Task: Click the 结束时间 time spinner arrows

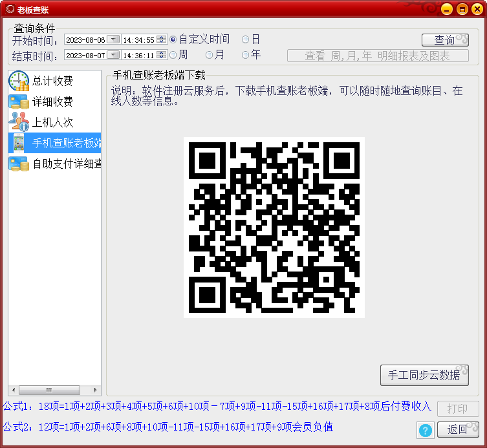Action: click(x=162, y=55)
